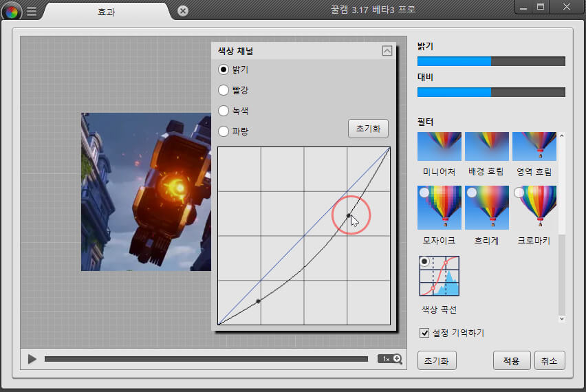Select the 밝기 channel radio button

[x=224, y=69]
